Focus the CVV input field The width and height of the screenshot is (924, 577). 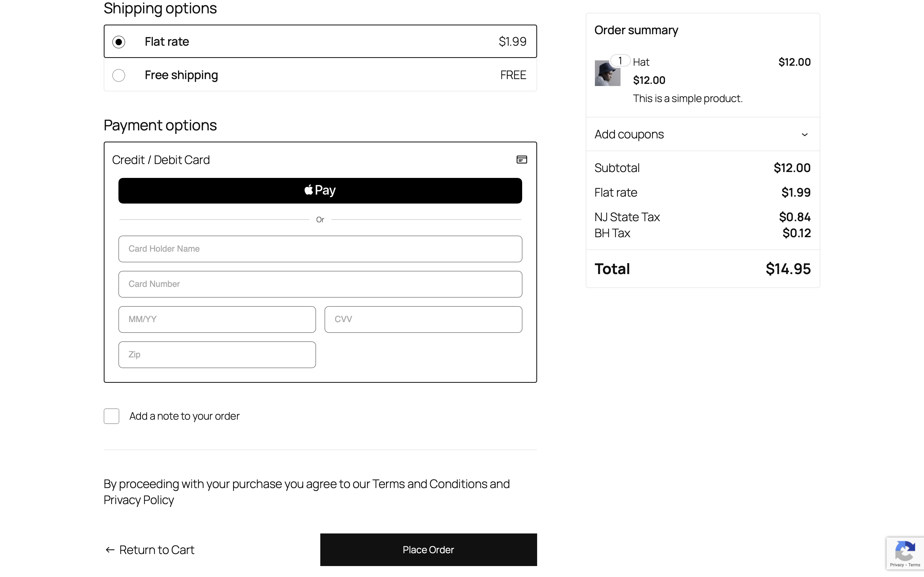pyautogui.click(x=423, y=319)
